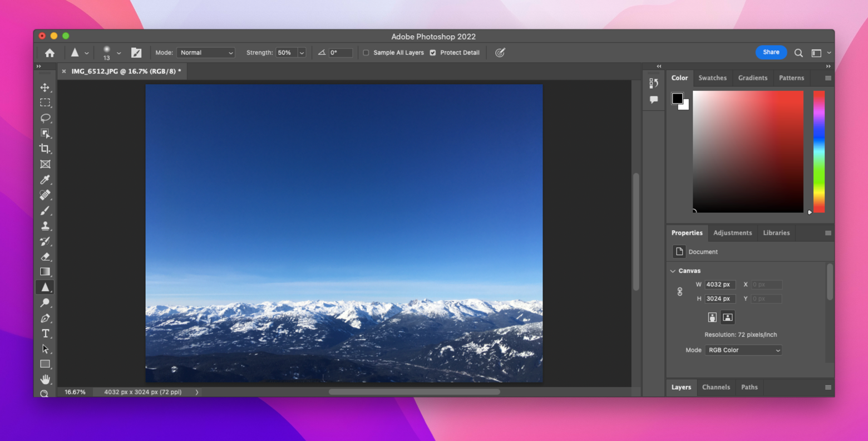The width and height of the screenshot is (868, 441).
Task: Toggle the width-height link in Canvas properties
Action: (x=679, y=291)
